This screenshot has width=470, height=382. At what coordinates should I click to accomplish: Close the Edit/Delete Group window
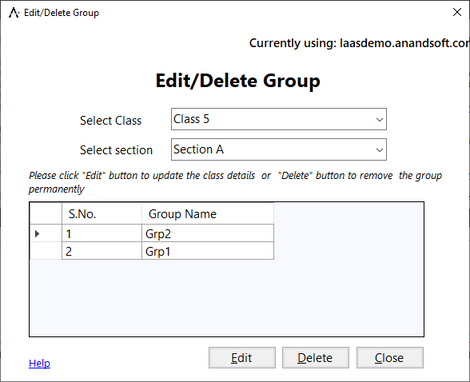(x=457, y=12)
